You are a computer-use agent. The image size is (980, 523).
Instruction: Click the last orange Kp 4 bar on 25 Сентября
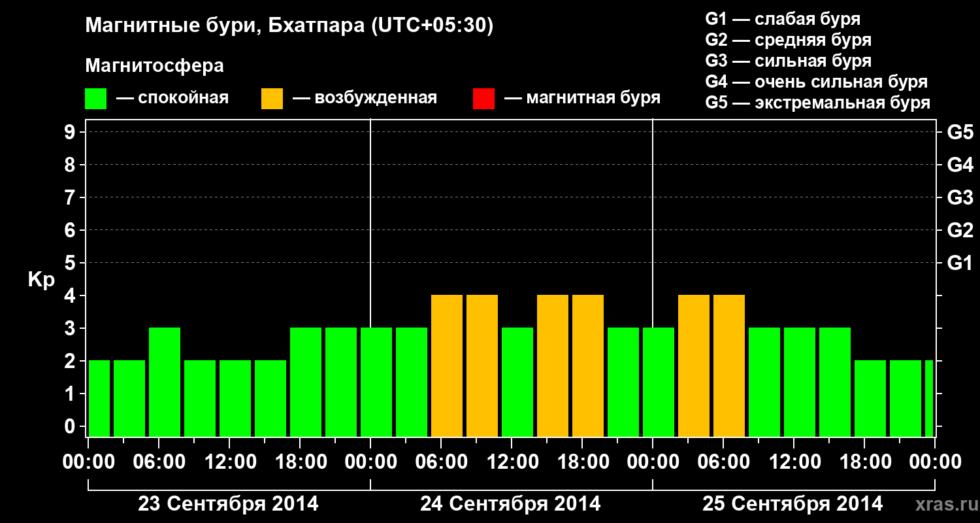tap(729, 366)
